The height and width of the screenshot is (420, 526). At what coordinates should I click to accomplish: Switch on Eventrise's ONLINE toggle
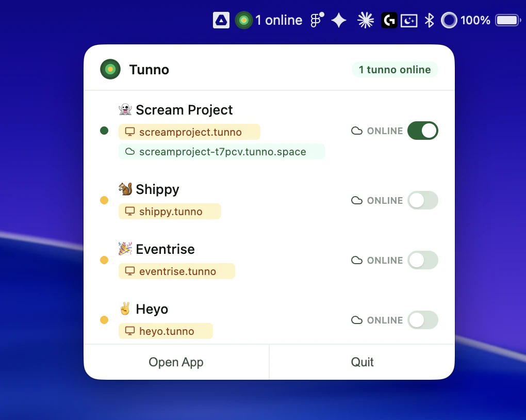pos(423,260)
